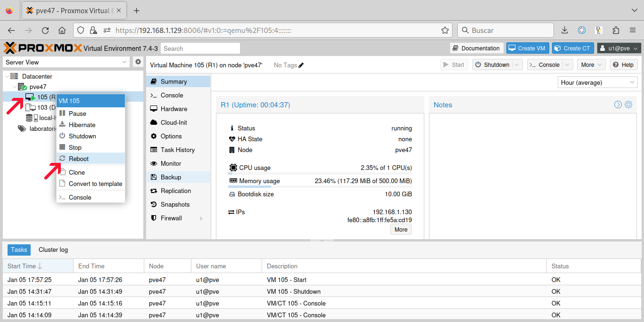Expand the Console dropdown arrow in toolbar

568,65
